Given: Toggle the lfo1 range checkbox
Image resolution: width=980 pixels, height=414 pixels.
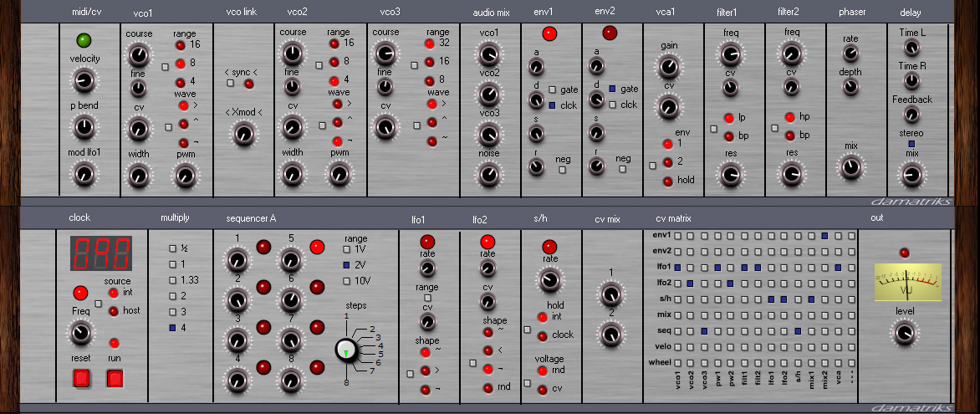Looking at the screenshot, I should pyautogui.click(x=427, y=299).
